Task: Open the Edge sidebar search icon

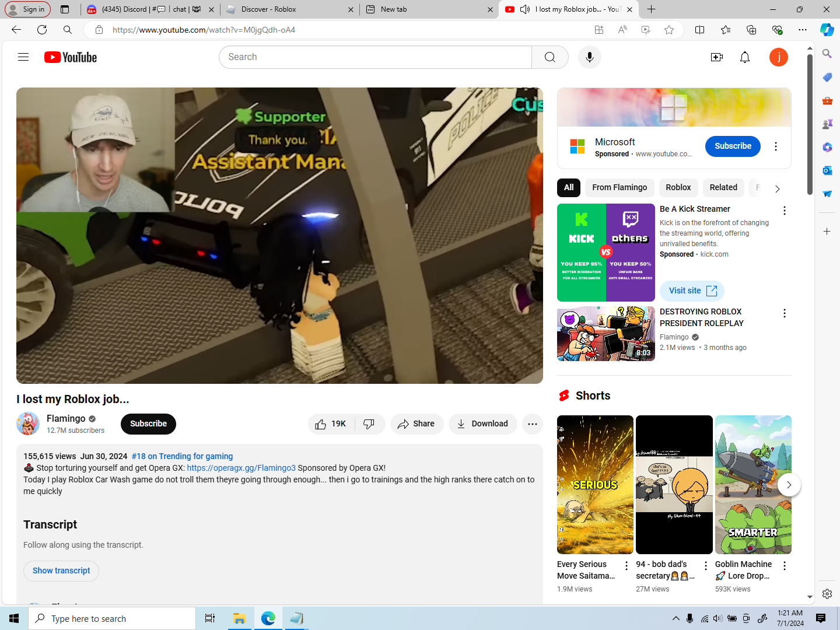Action: pos(827,54)
